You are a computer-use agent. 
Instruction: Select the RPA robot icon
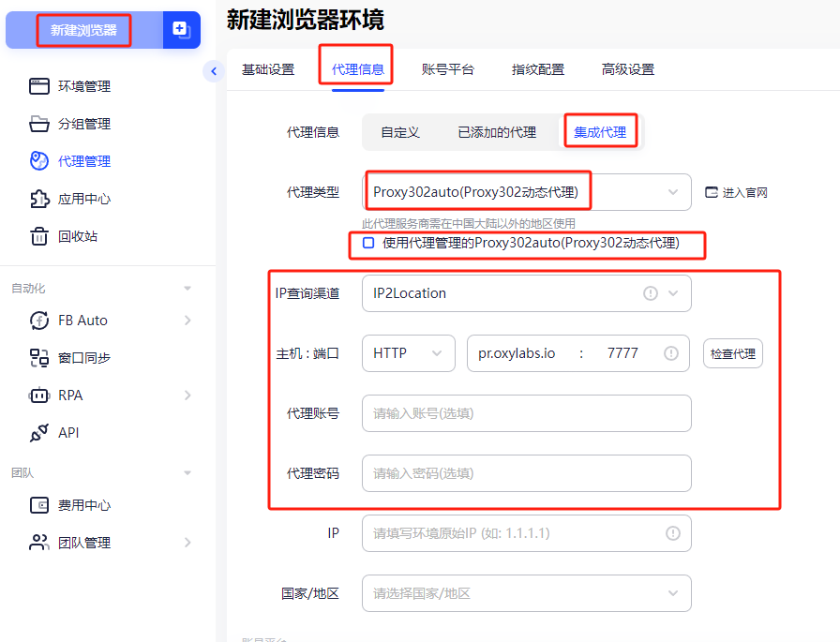click(39, 395)
